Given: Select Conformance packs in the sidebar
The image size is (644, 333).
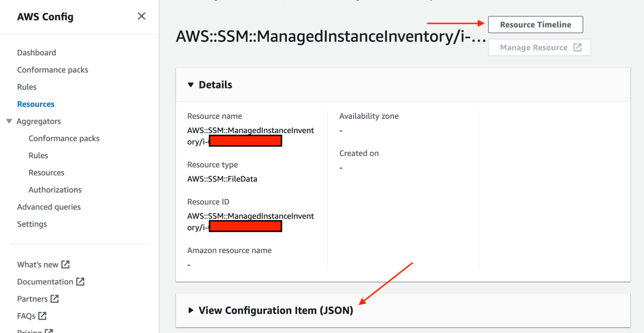Looking at the screenshot, I should (53, 69).
